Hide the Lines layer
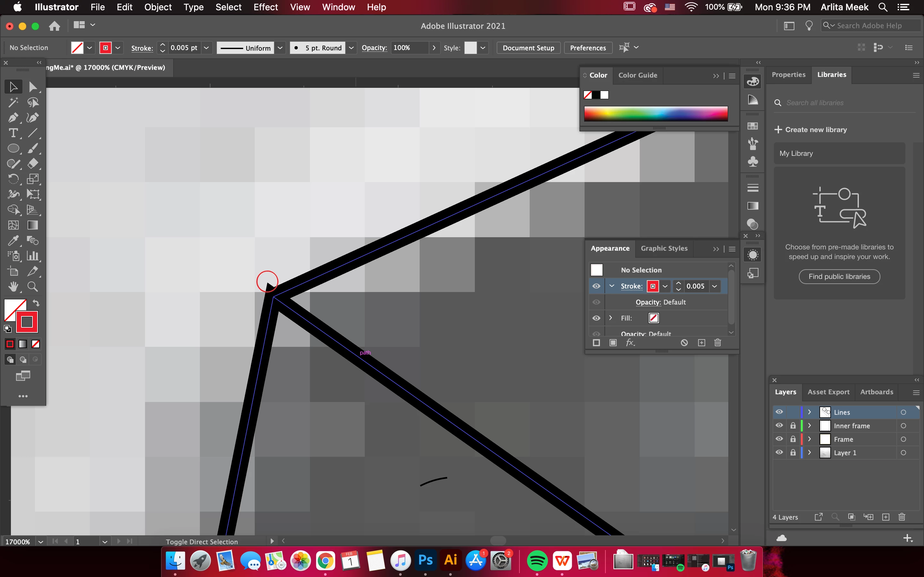This screenshot has width=924, height=577. click(x=779, y=412)
